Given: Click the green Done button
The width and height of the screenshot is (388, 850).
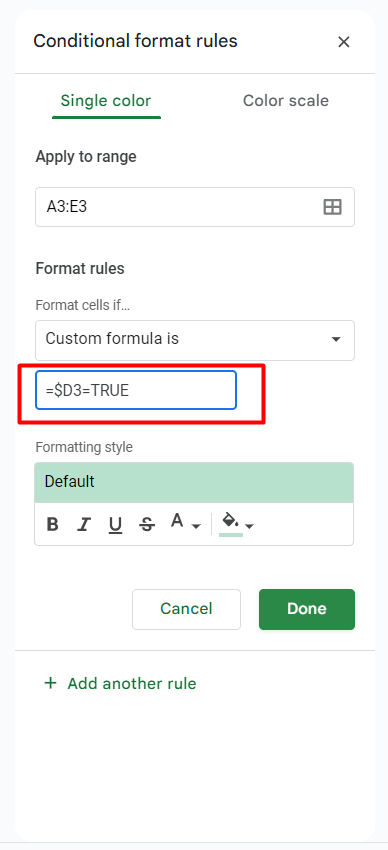Looking at the screenshot, I should pyautogui.click(x=307, y=609).
